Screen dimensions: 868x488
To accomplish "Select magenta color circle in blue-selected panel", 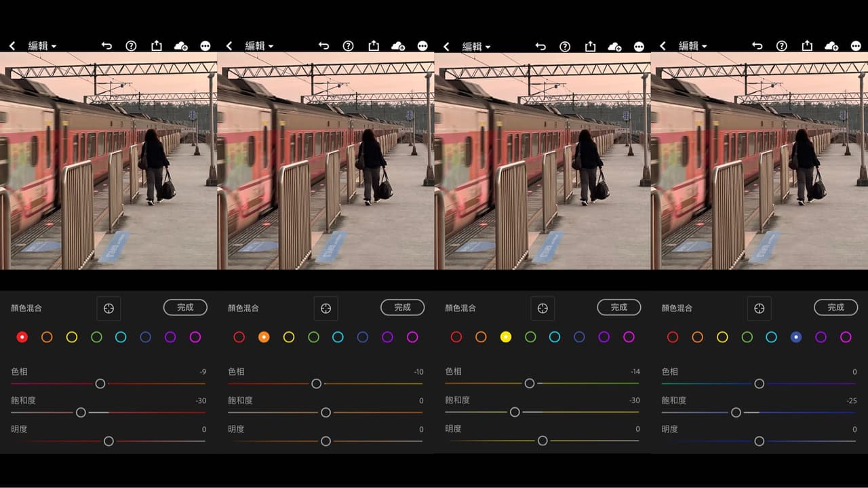I will tap(846, 337).
